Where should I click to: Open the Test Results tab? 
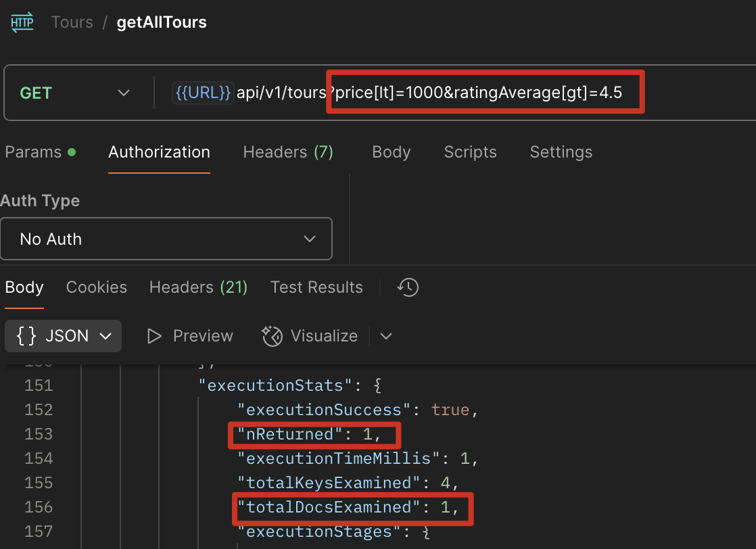click(x=316, y=287)
